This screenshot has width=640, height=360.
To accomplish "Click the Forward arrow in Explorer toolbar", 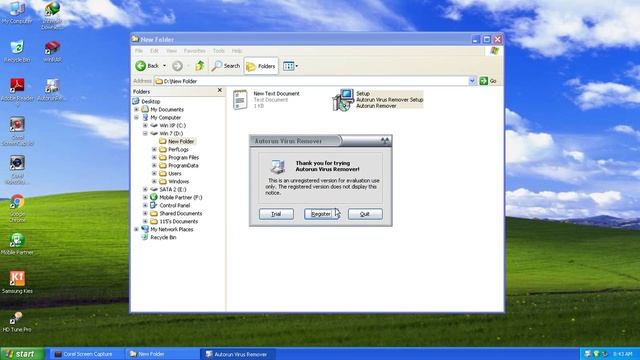I will [177, 66].
